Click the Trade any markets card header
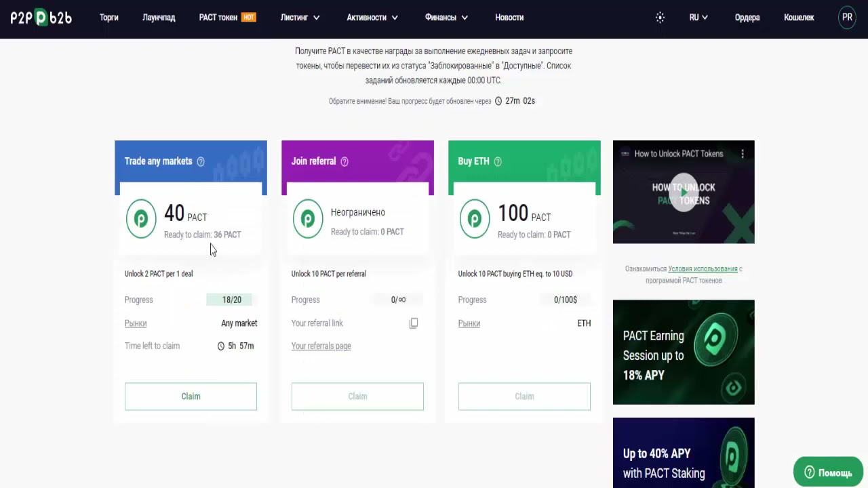 coord(191,161)
